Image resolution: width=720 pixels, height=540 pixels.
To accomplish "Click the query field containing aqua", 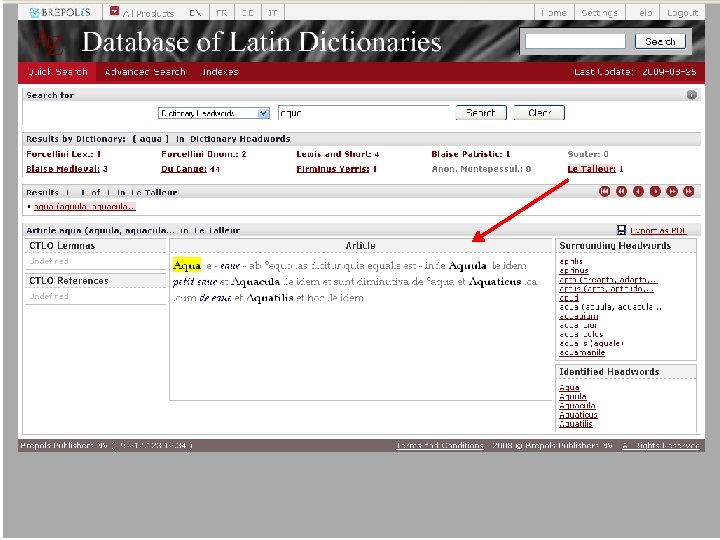I will click(x=363, y=112).
